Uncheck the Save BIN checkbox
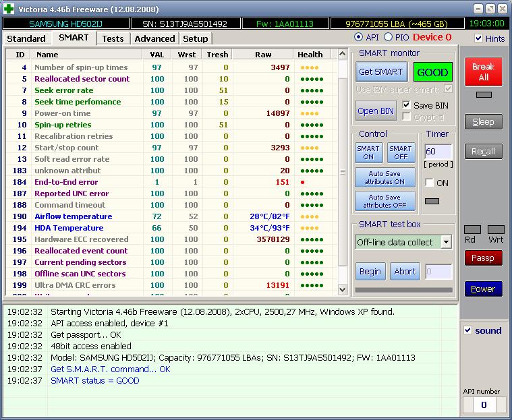 pos(407,105)
